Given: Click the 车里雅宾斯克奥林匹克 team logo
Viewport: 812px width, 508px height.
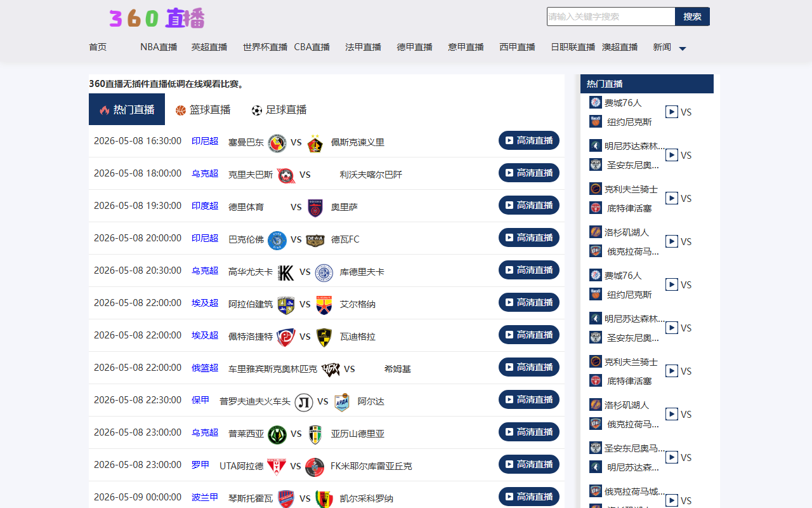Looking at the screenshot, I should (x=331, y=370).
